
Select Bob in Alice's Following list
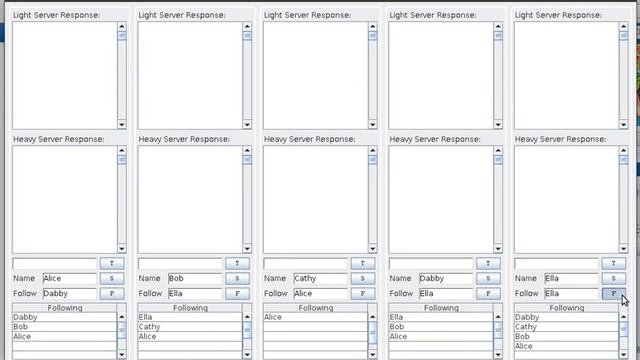(64, 327)
